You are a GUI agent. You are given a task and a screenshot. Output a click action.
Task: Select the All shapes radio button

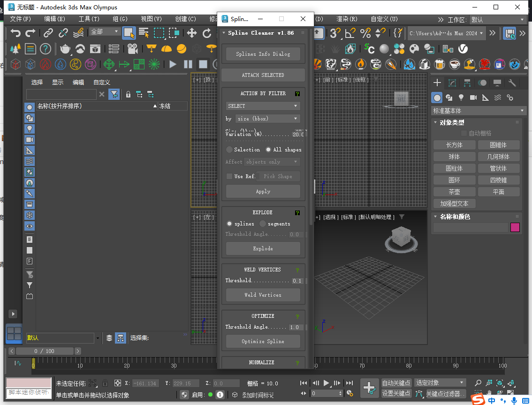(x=268, y=150)
